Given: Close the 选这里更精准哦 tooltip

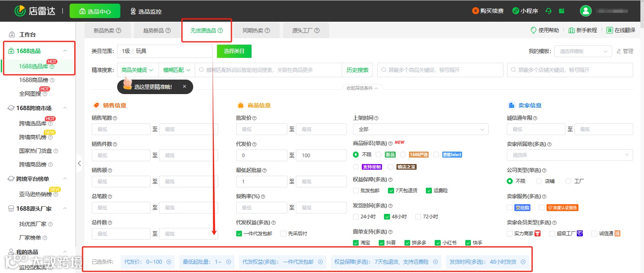Looking at the screenshot, I should pyautogui.click(x=184, y=86).
